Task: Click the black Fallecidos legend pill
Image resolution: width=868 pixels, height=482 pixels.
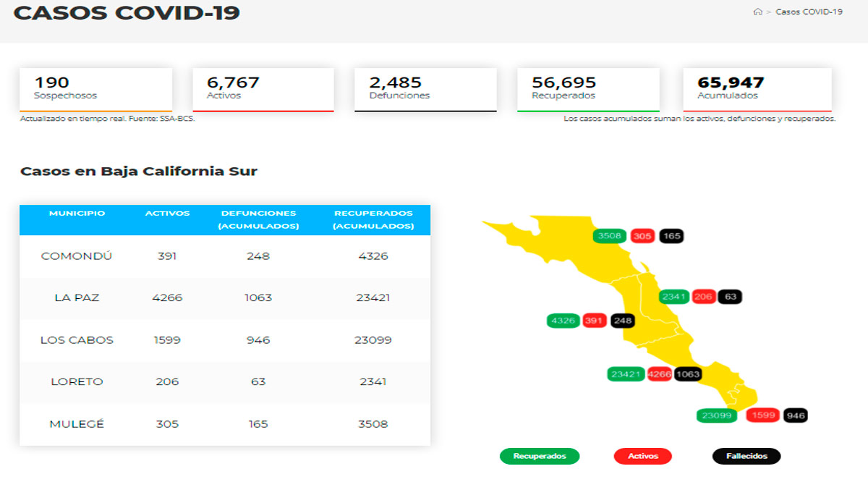Action: point(746,456)
